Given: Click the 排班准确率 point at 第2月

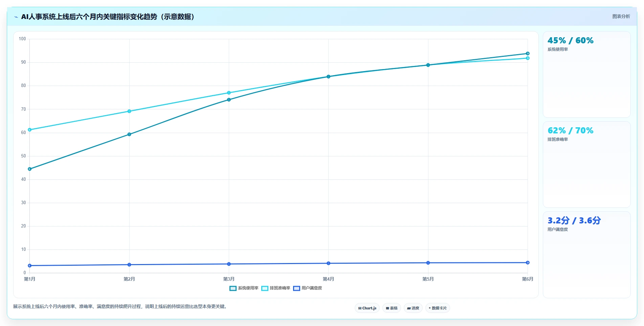Looking at the screenshot, I should (x=129, y=111).
